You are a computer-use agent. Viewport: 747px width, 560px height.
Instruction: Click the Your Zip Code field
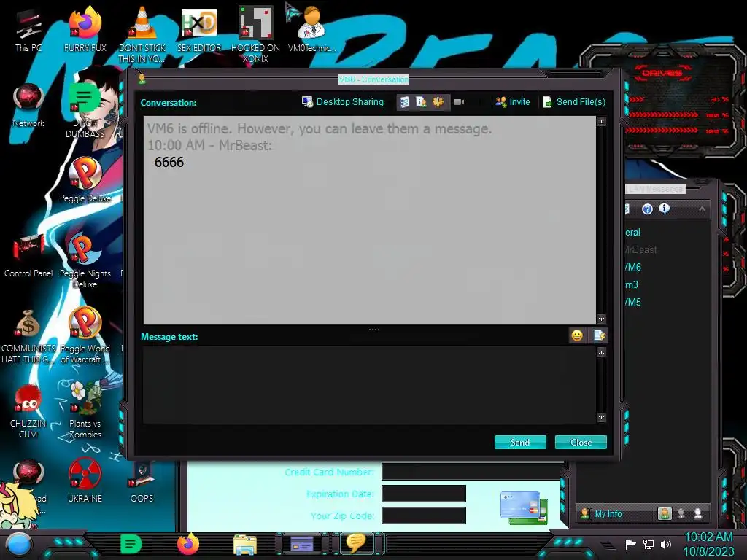(424, 516)
